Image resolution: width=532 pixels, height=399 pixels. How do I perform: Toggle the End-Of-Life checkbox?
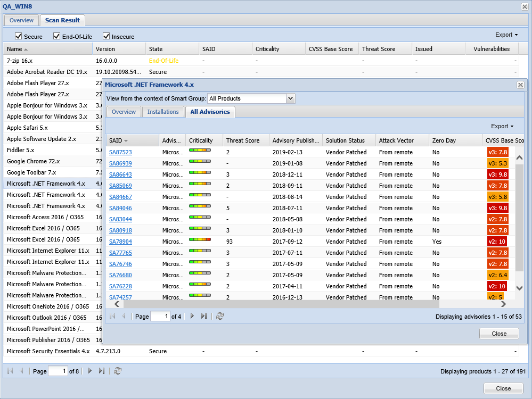(x=57, y=36)
